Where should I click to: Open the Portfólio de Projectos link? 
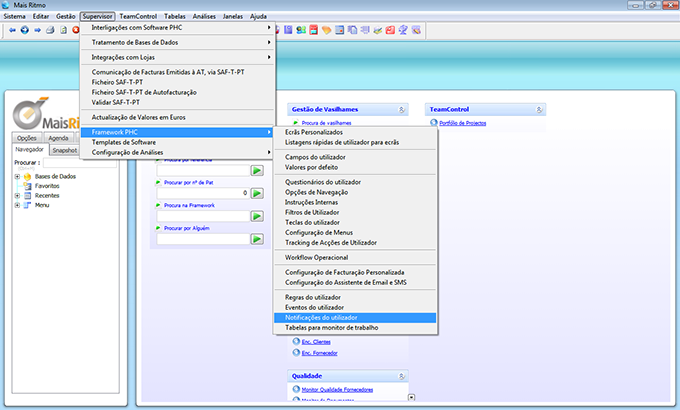[462, 123]
